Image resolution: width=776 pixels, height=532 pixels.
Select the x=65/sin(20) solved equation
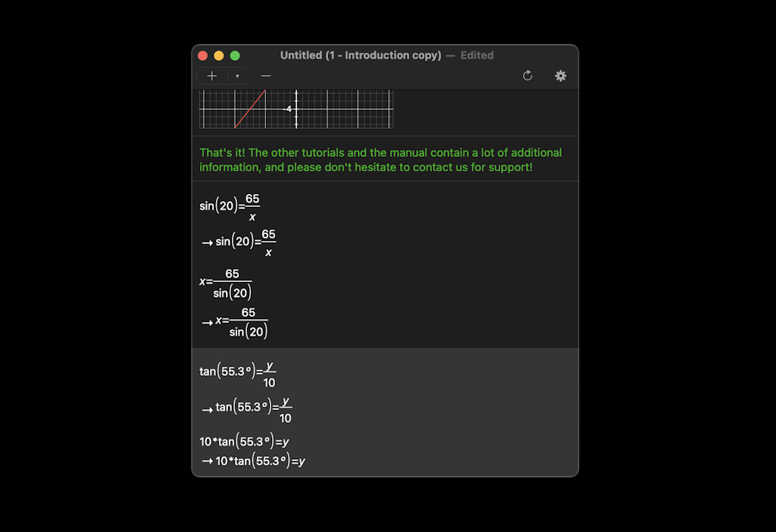227,282
